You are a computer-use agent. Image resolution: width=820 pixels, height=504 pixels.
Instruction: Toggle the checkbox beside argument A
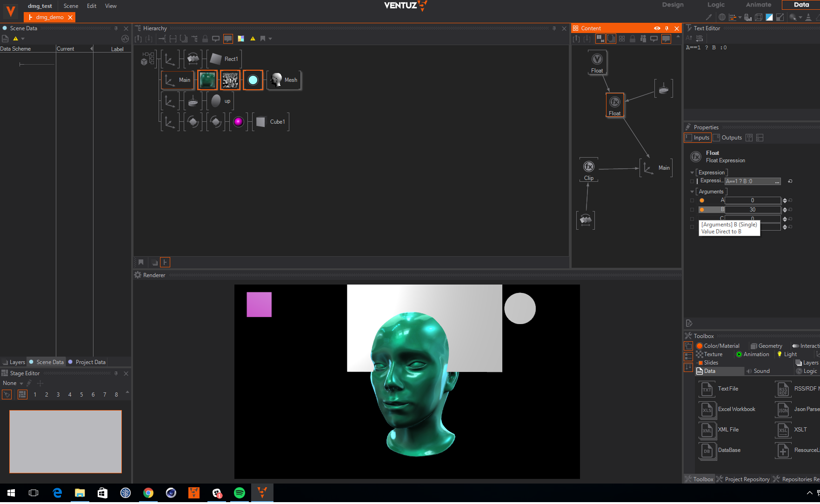(692, 200)
